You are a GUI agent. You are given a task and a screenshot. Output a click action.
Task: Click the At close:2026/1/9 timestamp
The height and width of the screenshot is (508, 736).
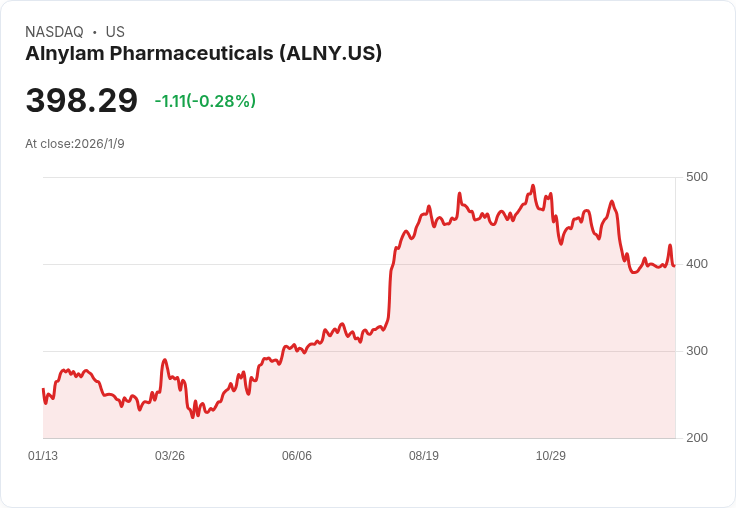click(75, 144)
